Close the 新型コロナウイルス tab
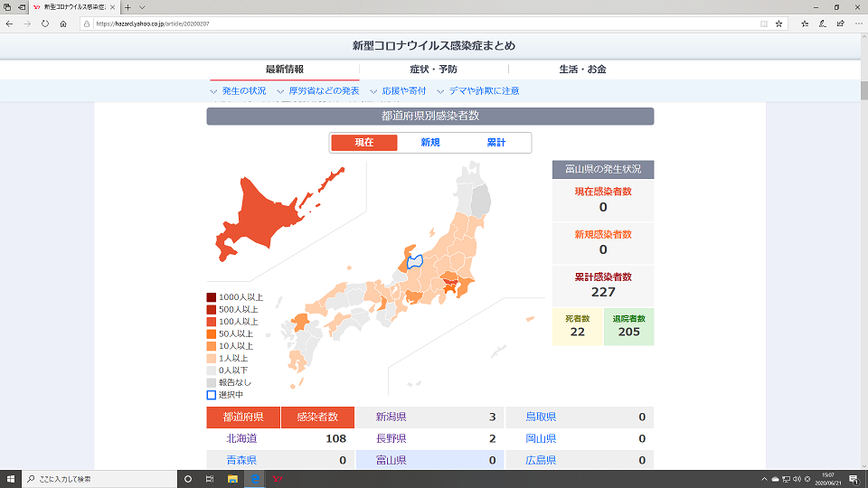Screen dimensions: 868x488 (112, 7)
